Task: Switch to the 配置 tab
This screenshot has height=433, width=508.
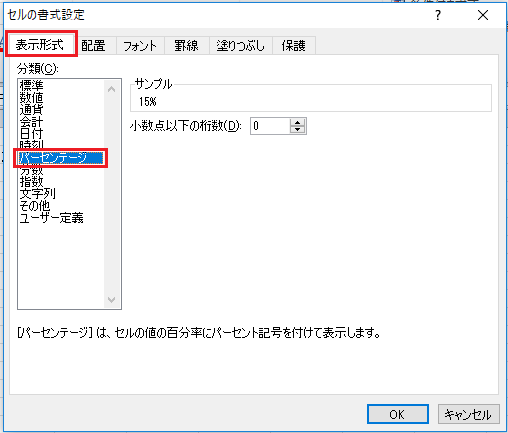Action: pos(93,45)
